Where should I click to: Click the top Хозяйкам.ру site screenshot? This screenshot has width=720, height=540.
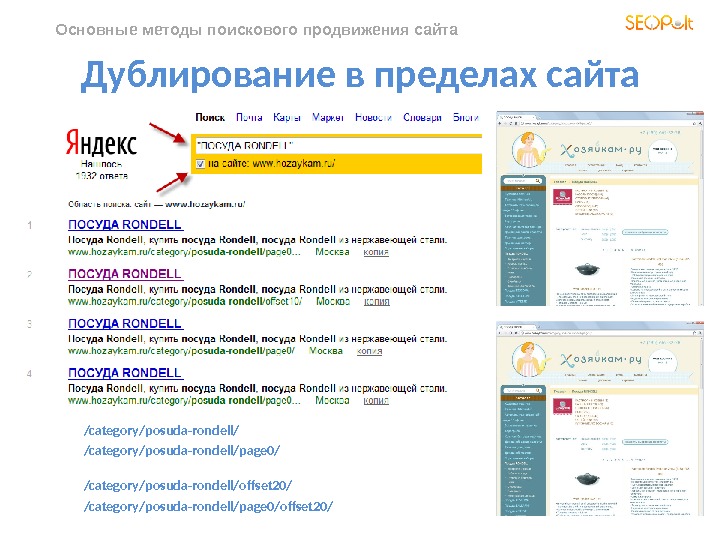tap(599, 208)
